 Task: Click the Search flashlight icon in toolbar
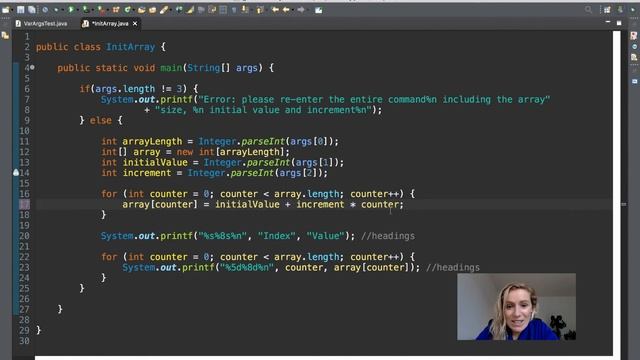pyautogui.click(x=164, y=10)
